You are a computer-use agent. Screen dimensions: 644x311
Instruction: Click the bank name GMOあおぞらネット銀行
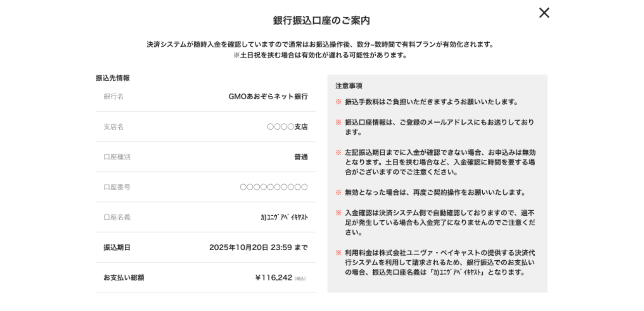click(268, 97)
